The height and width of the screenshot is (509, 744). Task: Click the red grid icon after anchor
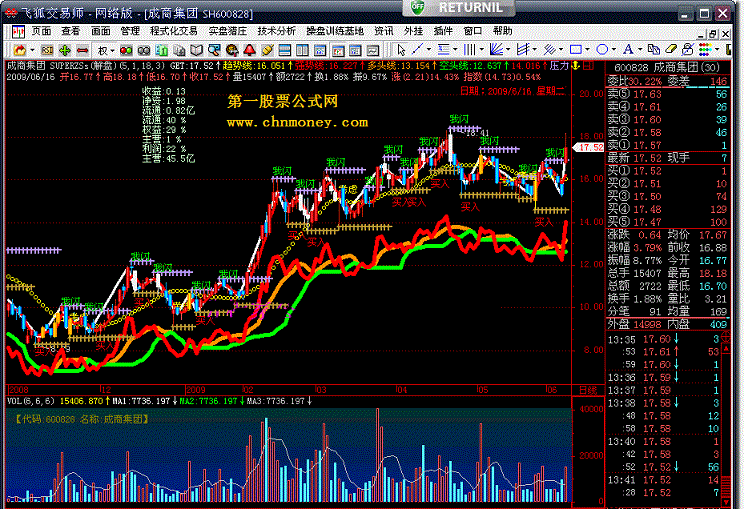pos(588,65)
